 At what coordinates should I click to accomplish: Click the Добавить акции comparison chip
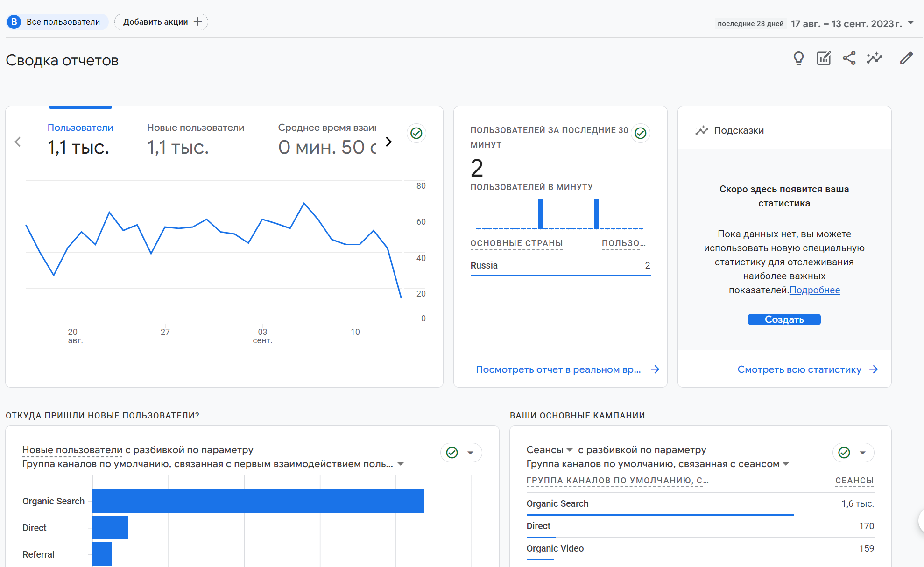point(161,22)
